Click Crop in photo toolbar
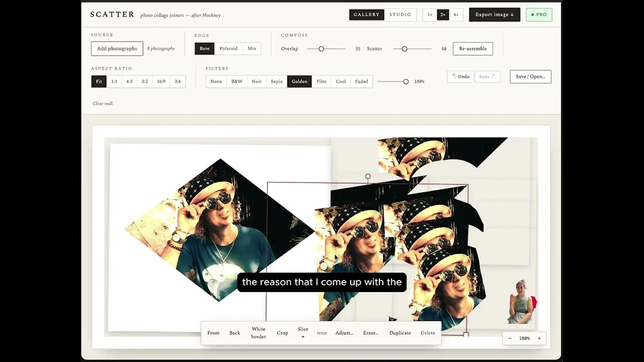This screenshot has width=644, height=362. pos(283,333)
